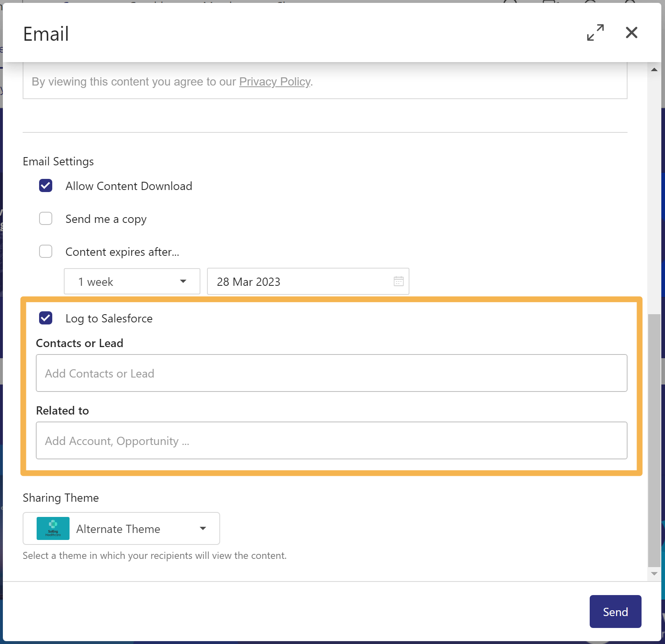Image resolution: width=665 pixels, height=644 pixels.
Task: Focus the Add Contacts or Lead field
Action: [331, 373]
